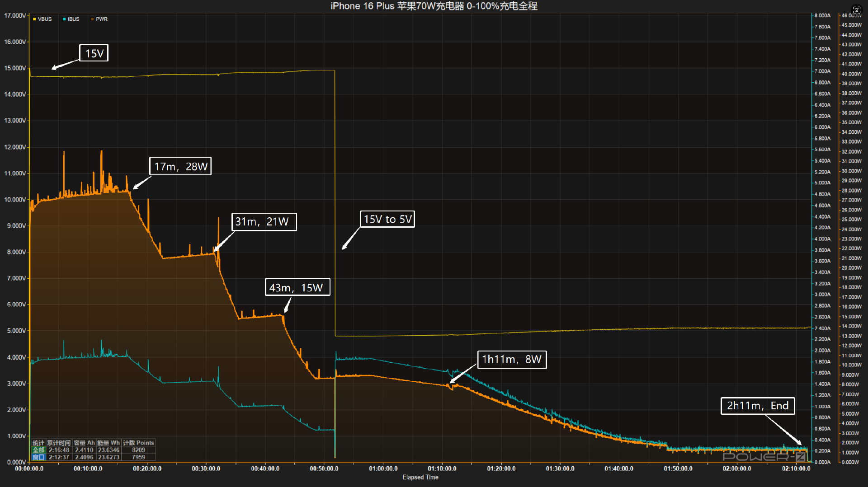Click the 01:10:00.0 time axis tick
The width and height of the screenshot is (868, 487).
tap(442, 468)
